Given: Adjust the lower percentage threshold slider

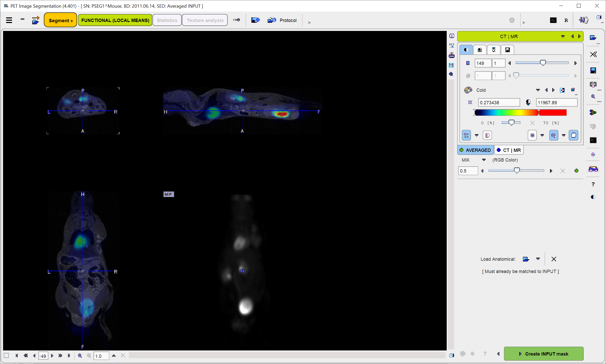Looking at the screenshot, I should coord(511,123).
